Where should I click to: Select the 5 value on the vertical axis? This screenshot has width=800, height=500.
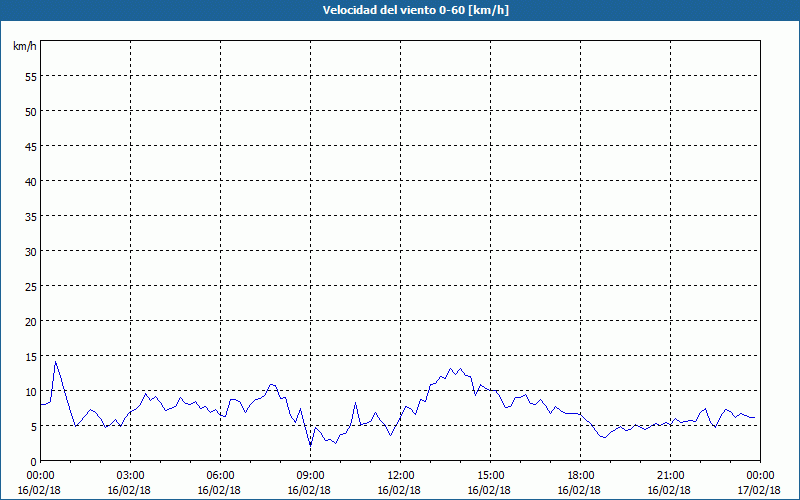pyautogui.click(x=34, y=427)
